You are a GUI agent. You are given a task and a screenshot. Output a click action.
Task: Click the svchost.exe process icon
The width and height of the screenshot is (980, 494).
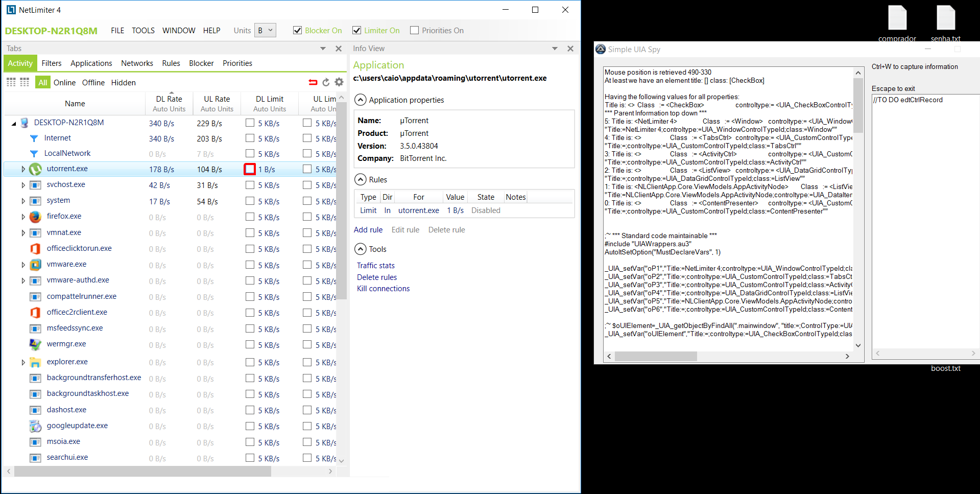[x=35, y=185]
